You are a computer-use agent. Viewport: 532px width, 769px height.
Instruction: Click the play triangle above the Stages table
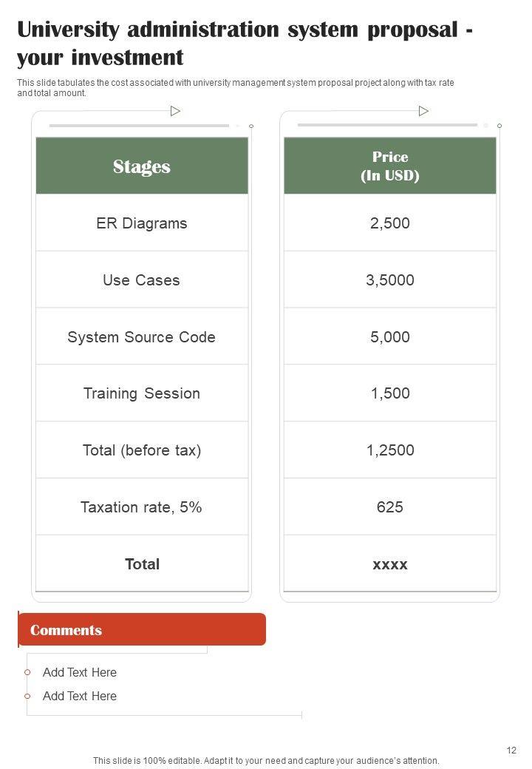[x=175, y=111]
